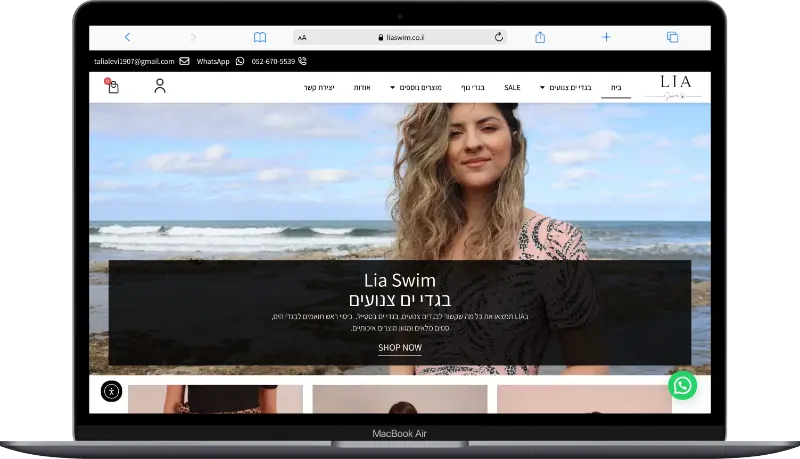Click the WhatsApp icon in the top bar
800x459 pixels.
[240, 61]
